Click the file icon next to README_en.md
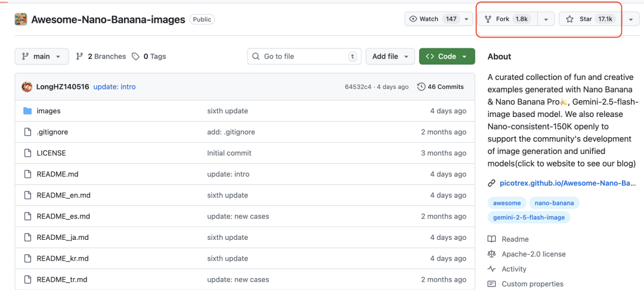 [x=27, y=195]
